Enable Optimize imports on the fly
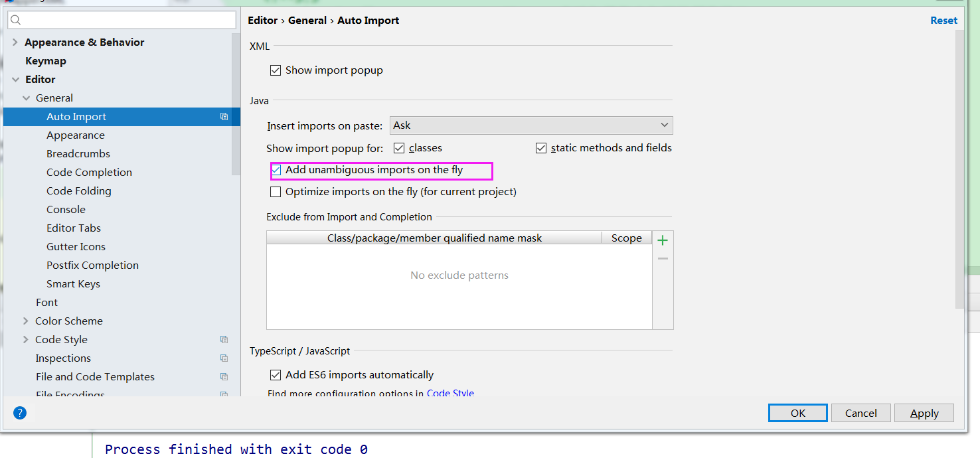This screenshot has height=458, width=980. 276,192
